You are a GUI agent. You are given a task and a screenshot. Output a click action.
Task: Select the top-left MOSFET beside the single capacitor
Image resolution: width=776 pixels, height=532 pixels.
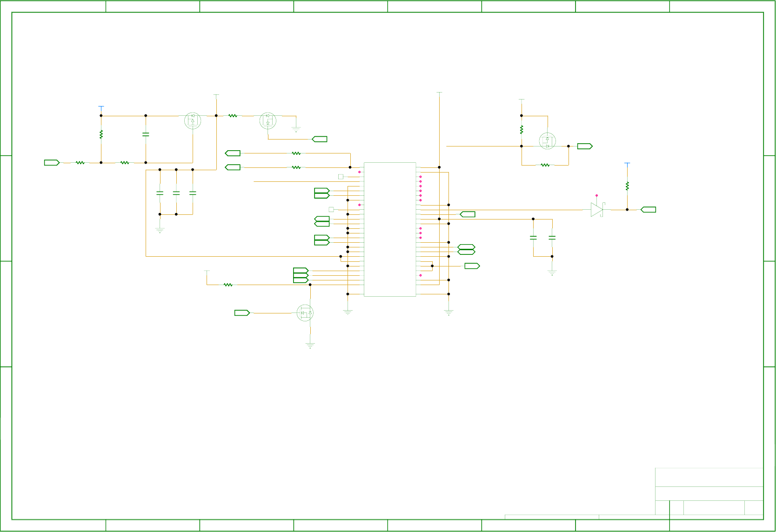pyautogui.click(x=193, y=121)
